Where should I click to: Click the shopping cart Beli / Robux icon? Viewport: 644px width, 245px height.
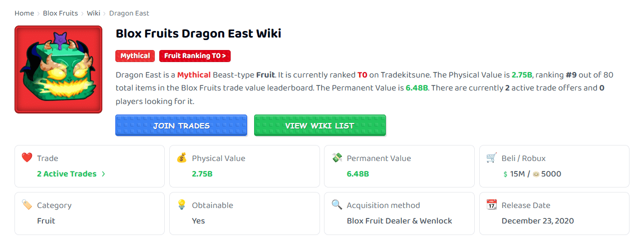492,158
